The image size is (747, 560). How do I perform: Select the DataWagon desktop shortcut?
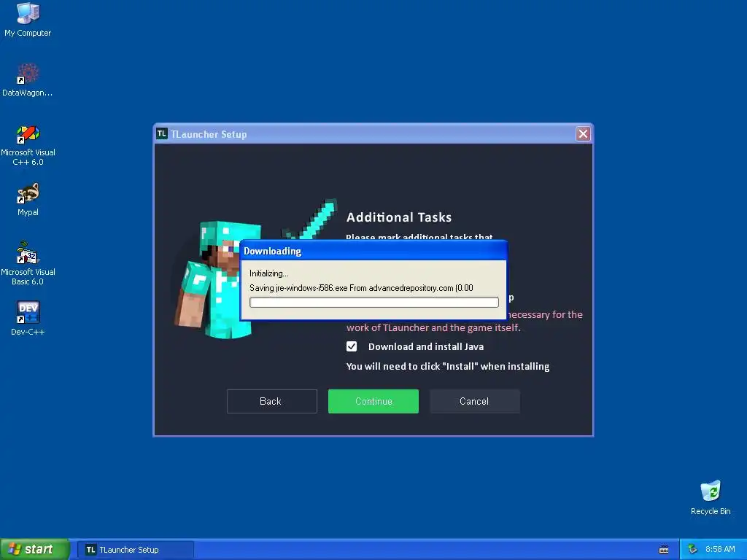click(x=28, y=80)
